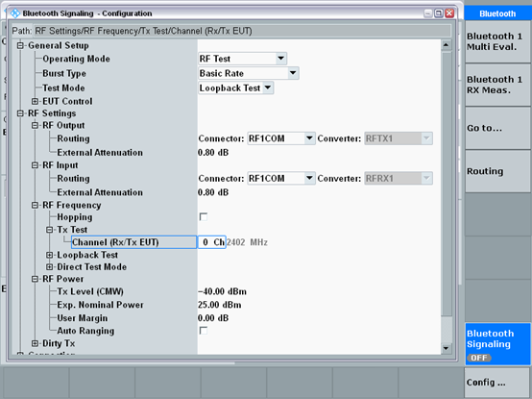Click scrollbar up arrow
The width and height of the screenshot is (532, 399).
(447, 45)
